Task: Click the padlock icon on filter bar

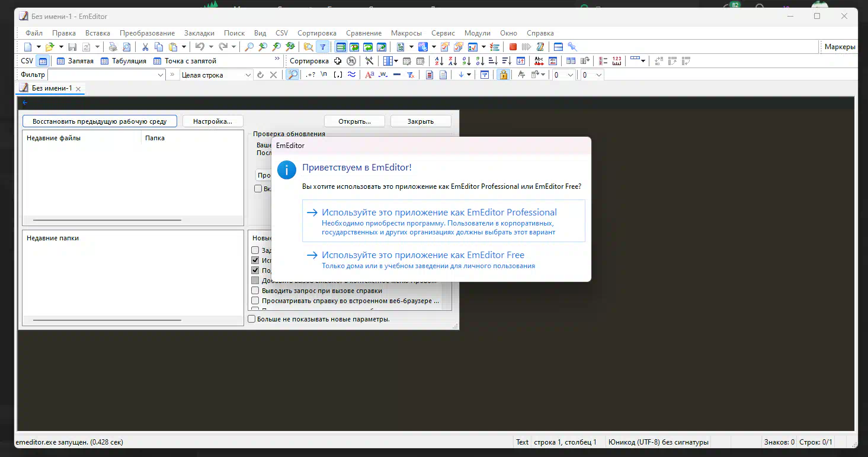Action: (503, 75)
